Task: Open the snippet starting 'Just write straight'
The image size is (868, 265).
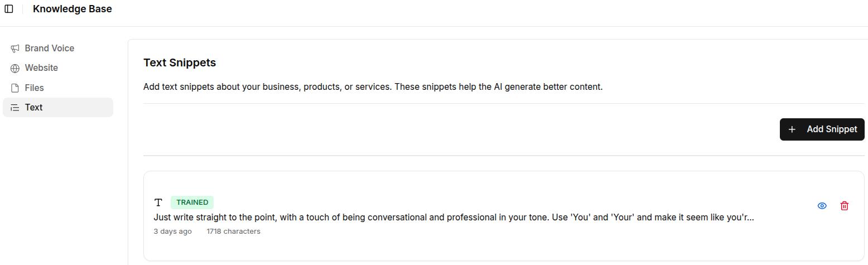Action: [x=453, y=218]
